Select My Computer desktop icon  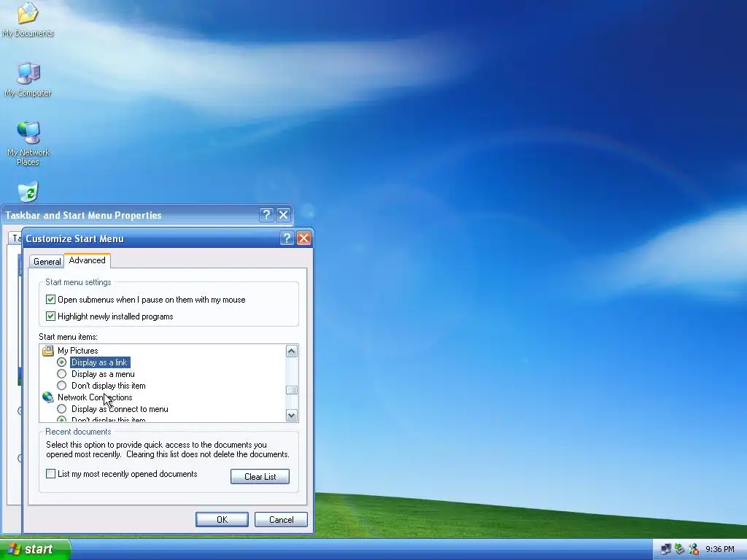coord(28,79)
